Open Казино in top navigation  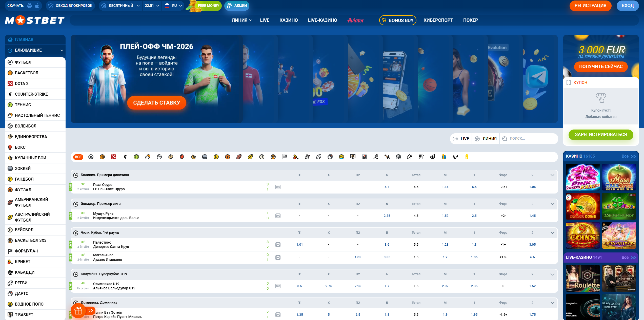[x=289, y=20]
